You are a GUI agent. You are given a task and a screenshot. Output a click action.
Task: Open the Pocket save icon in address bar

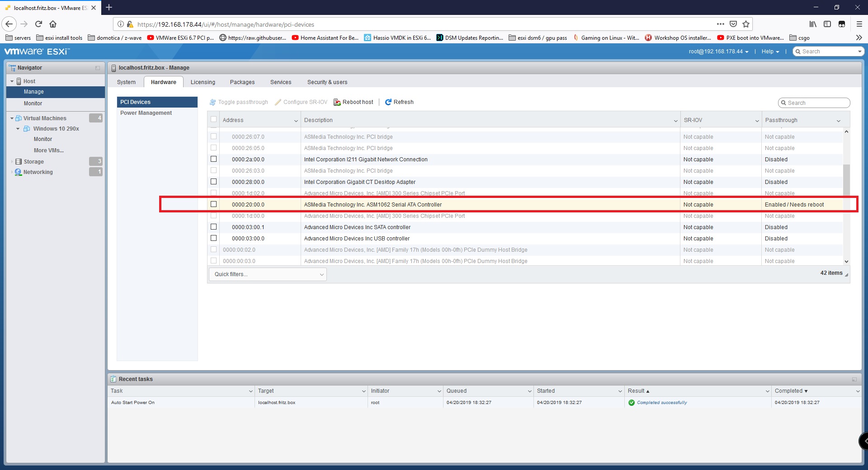(x=733, y=24)
